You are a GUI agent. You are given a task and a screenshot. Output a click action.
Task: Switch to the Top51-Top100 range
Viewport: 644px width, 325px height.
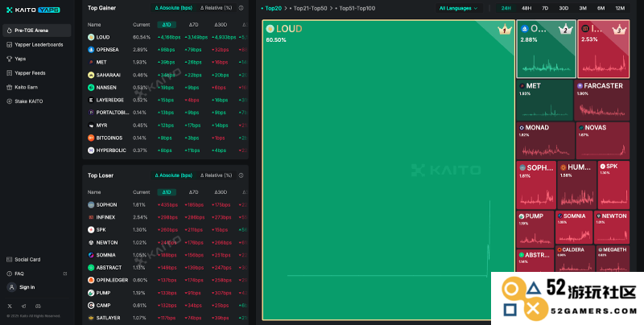coord(355,8)
